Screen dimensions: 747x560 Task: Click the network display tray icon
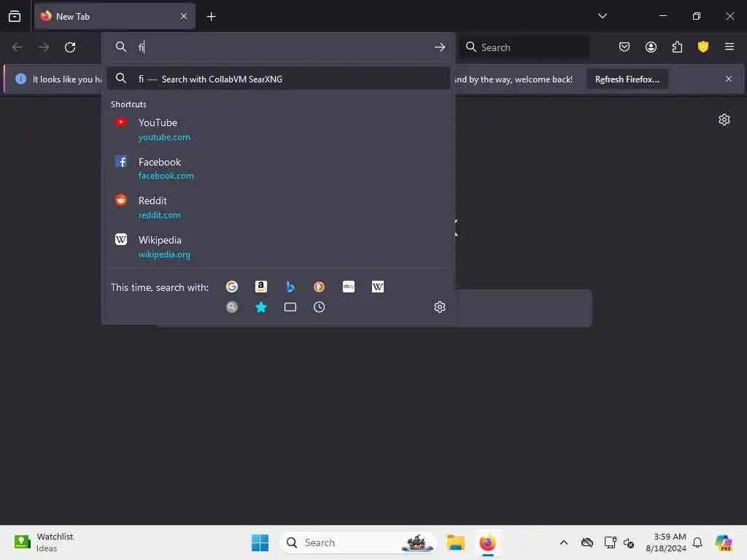point(610,542)
